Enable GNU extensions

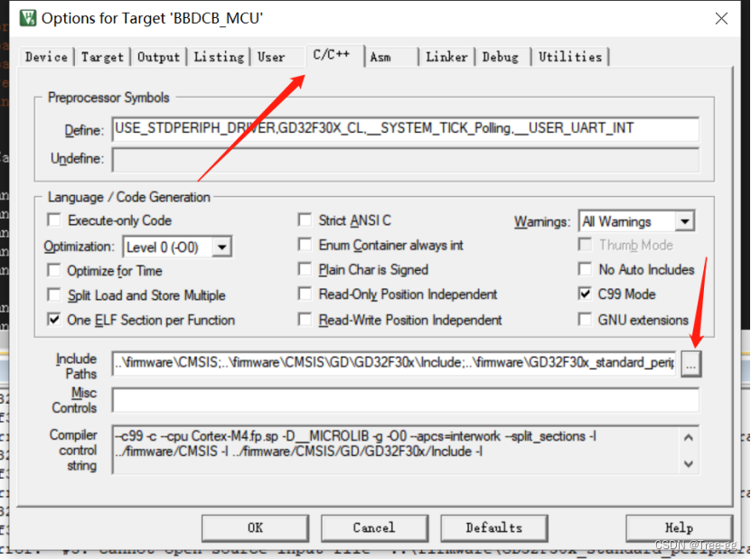tap(586, 318)
